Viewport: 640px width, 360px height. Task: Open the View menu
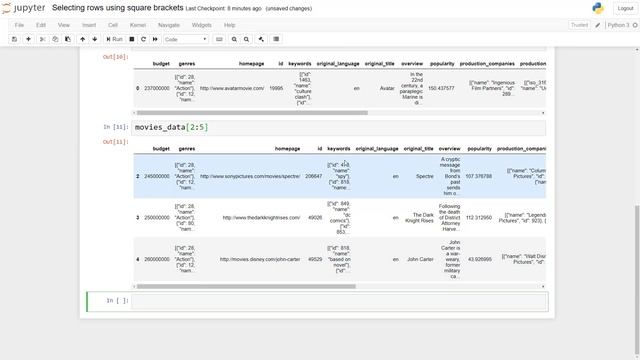[64, 25]
